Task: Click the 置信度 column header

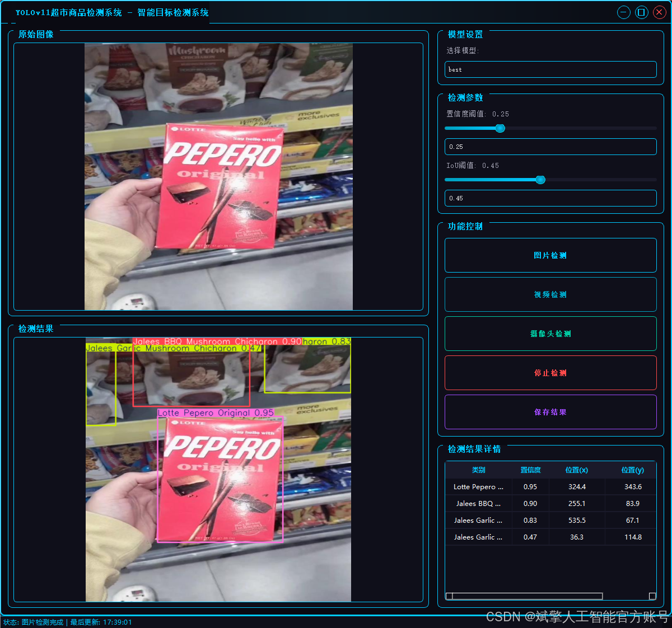Action: tap(530, 470)
